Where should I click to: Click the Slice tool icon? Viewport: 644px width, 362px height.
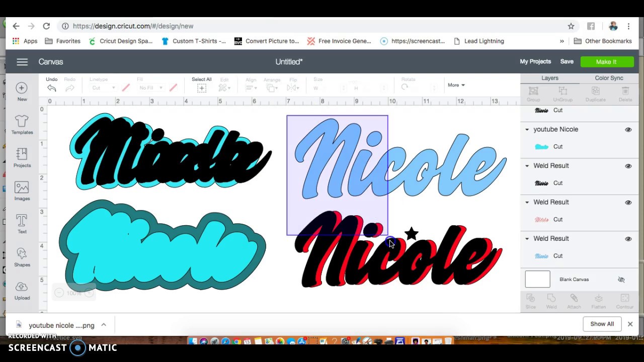point(530,298)
